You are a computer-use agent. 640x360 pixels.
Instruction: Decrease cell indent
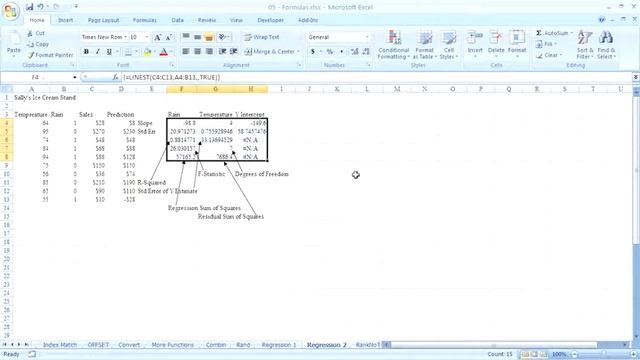click(222, 51)
